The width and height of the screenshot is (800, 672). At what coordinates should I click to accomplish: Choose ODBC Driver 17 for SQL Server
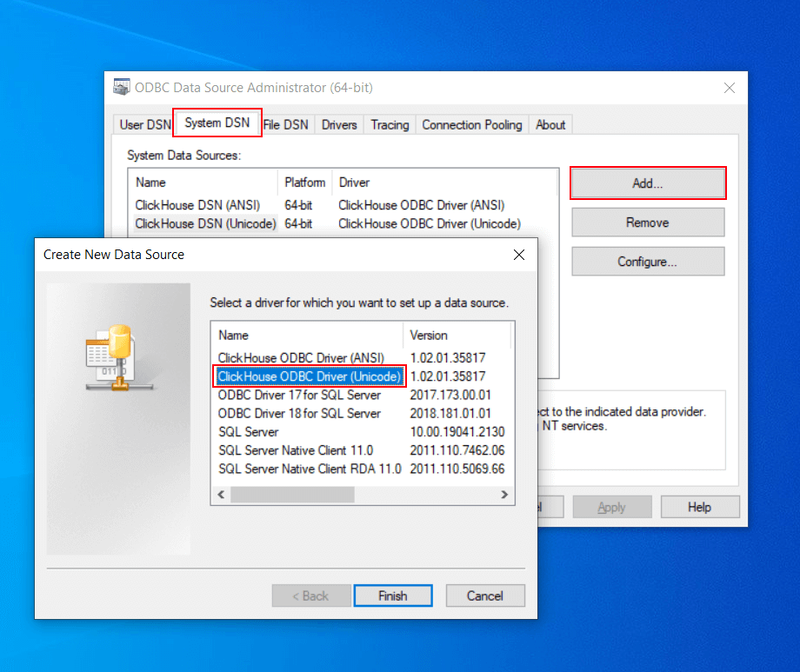point(299,395)
